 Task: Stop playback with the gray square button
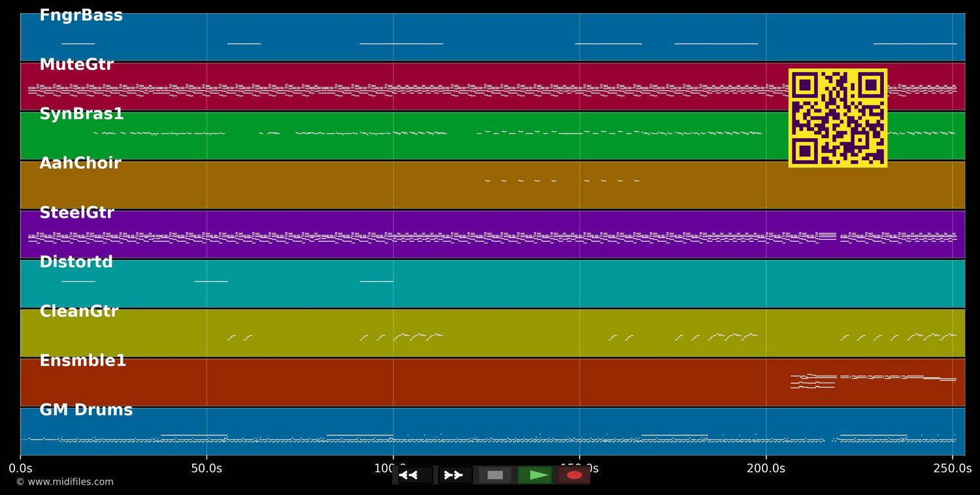tap(495, 475)
